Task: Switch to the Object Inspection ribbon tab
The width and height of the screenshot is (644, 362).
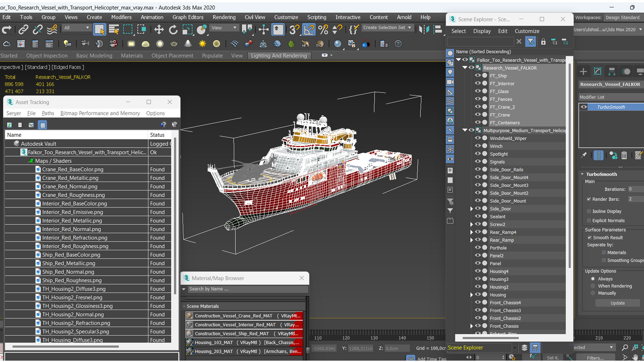Action: pos(47,56)
